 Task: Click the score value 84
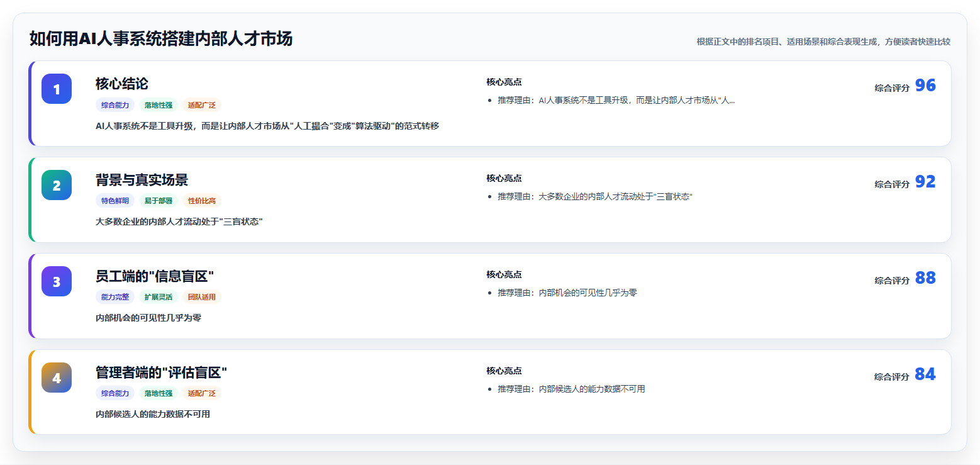(925, 374)
